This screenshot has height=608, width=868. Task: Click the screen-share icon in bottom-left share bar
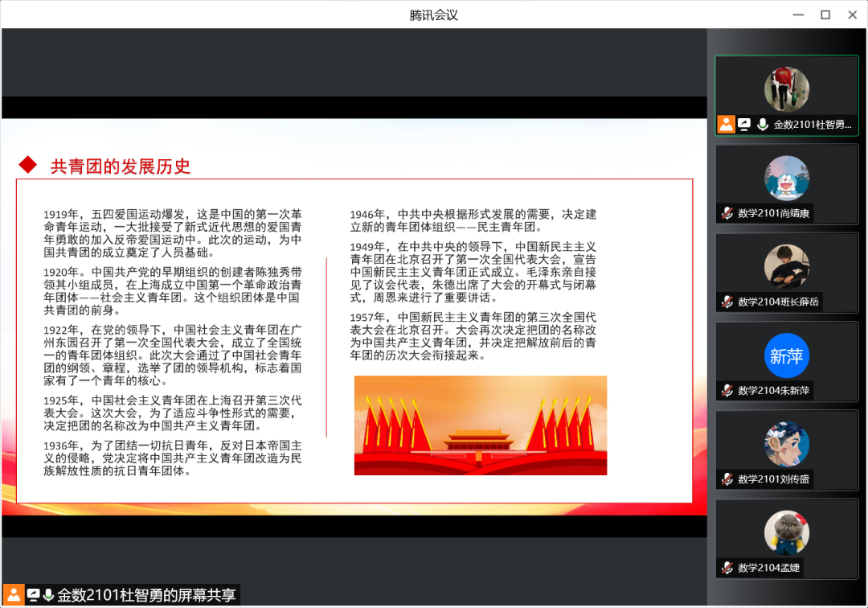33,595
